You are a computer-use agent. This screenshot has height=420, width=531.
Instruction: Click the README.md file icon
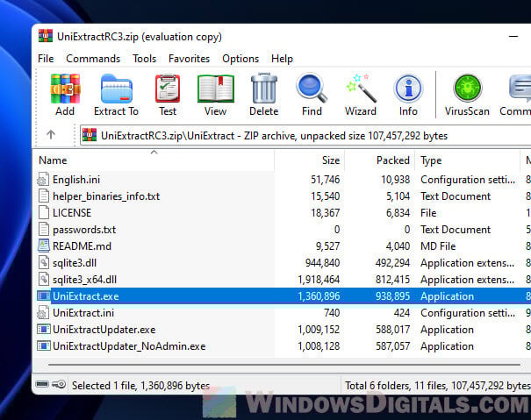coord(43,246)
